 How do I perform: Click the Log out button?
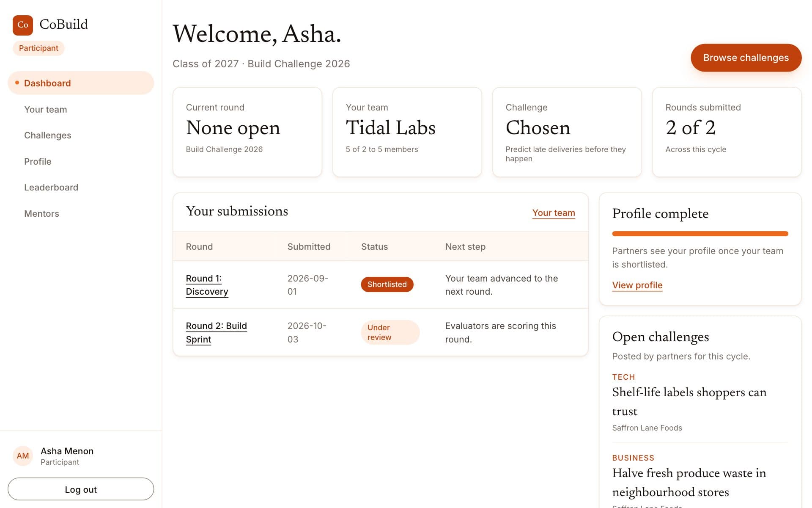pos(81,489)
